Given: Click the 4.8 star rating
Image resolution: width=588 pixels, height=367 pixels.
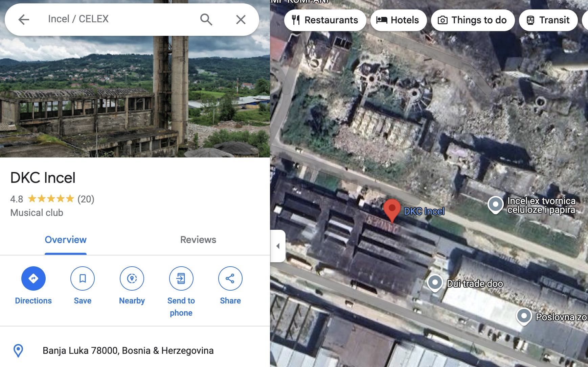Looking at the screenshot, I should [x=42, y=199].
